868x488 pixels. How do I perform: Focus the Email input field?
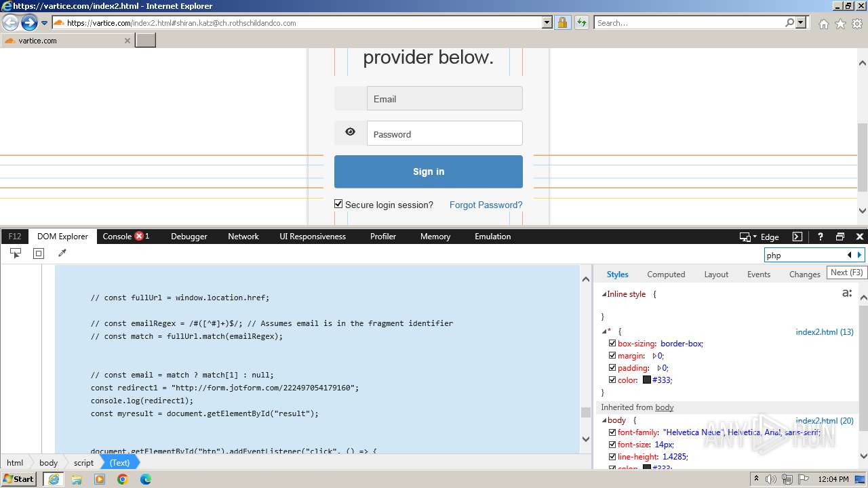click(445, 98)
